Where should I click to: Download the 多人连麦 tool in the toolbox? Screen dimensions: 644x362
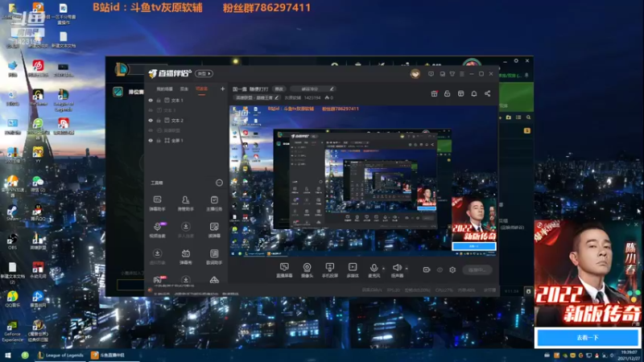tap(186, 230)
